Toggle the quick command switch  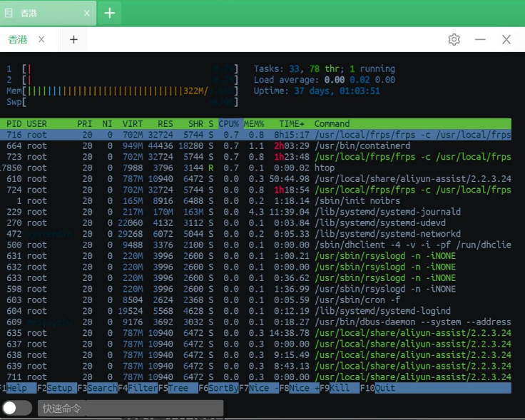16,408
